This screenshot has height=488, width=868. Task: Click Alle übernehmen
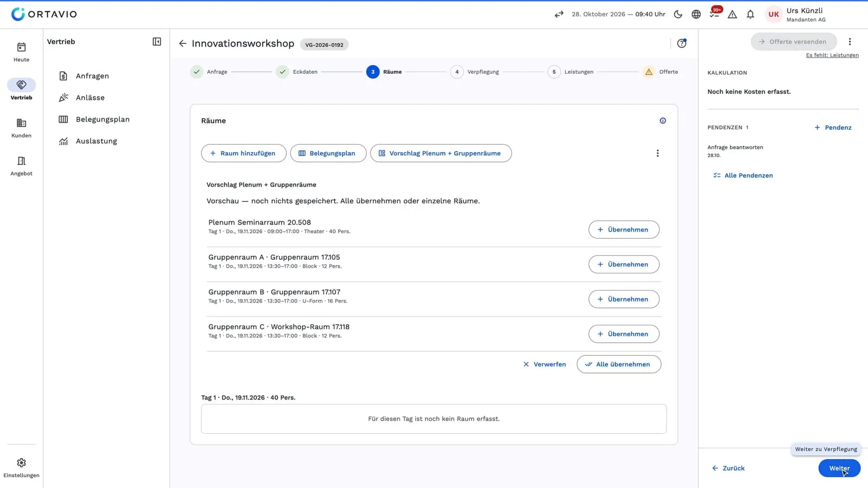(619, 364)
